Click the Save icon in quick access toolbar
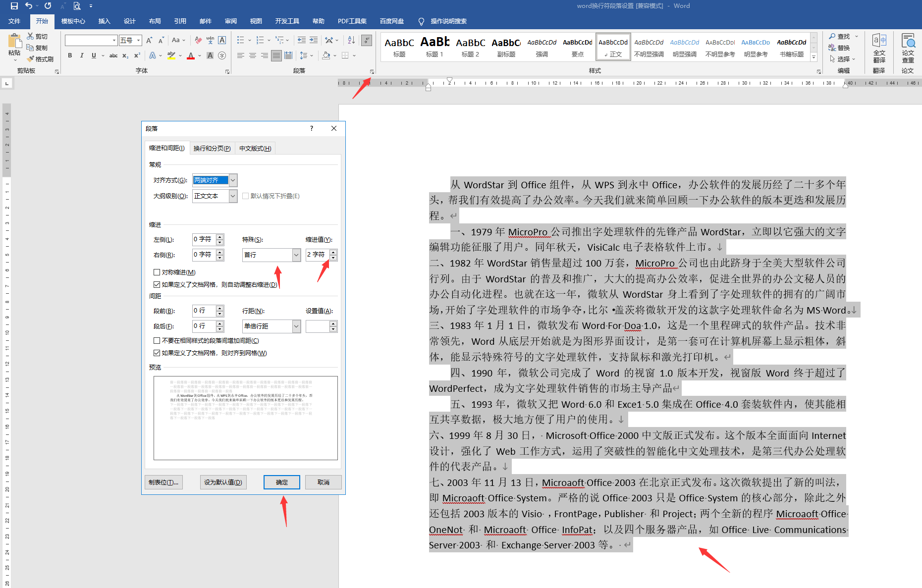922x588 pixels. click(14, 6)
